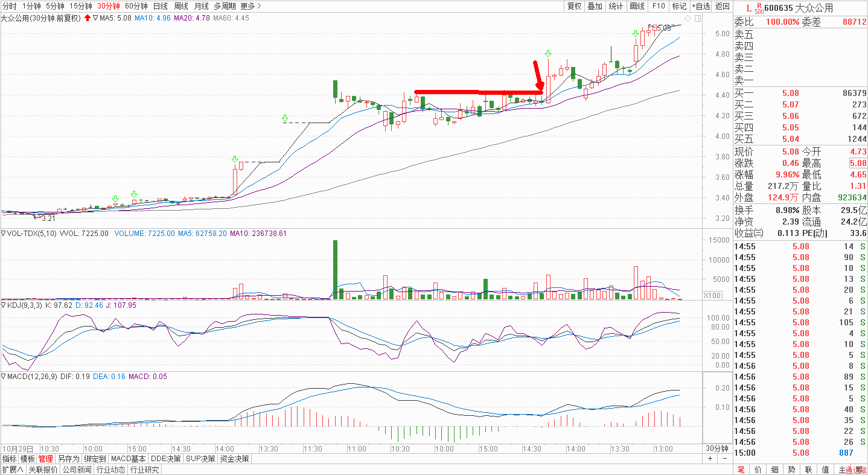Click the 返回 back button

click(x=722, y=6)
